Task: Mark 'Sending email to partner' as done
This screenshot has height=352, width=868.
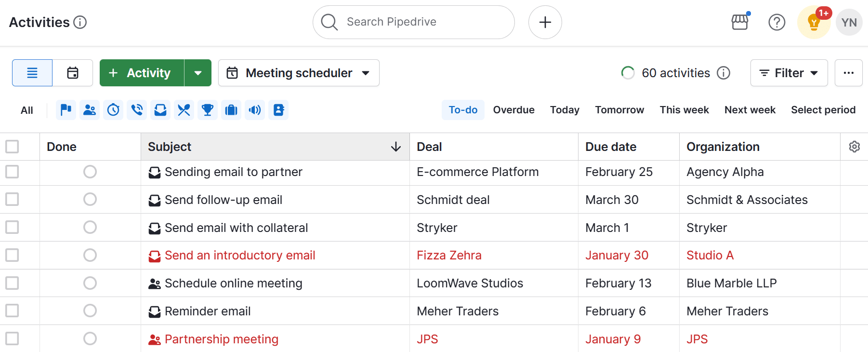Action: 90,172
